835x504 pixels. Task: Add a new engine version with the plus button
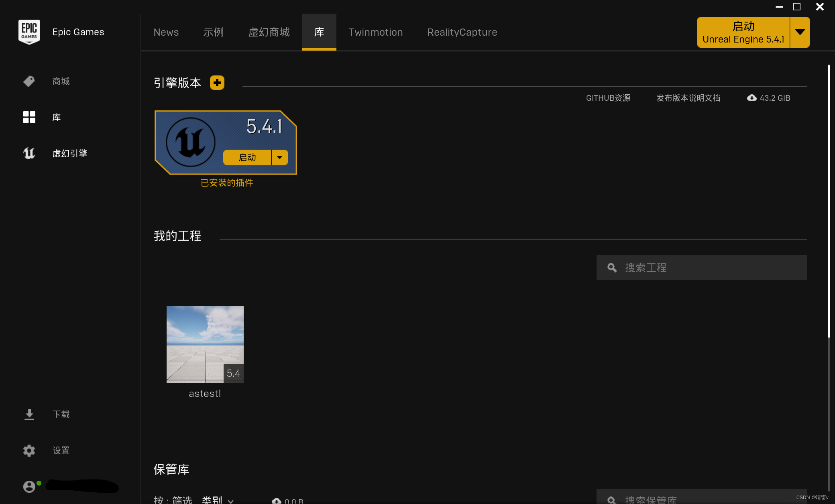(x=217, y=83)
